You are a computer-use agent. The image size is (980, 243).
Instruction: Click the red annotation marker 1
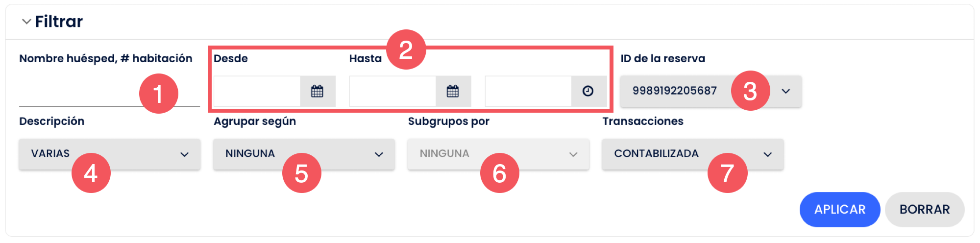[x=159, y=94]
